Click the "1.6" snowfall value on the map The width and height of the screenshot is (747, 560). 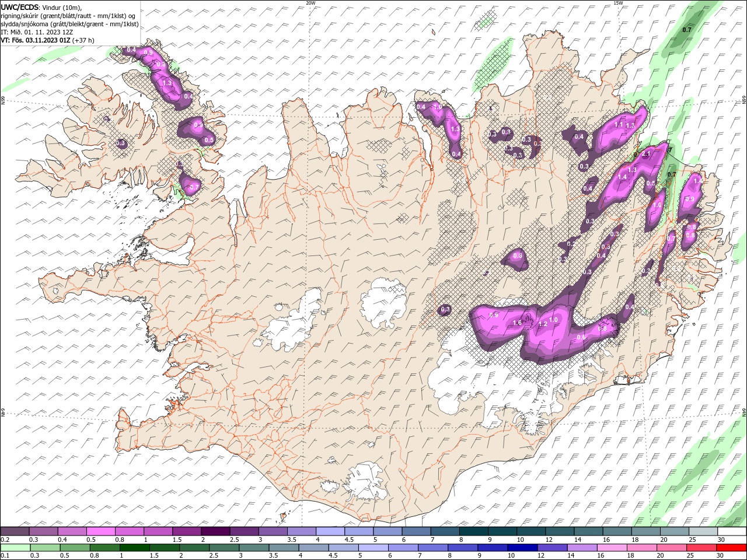pyautogui.click(x=517, y=323)
